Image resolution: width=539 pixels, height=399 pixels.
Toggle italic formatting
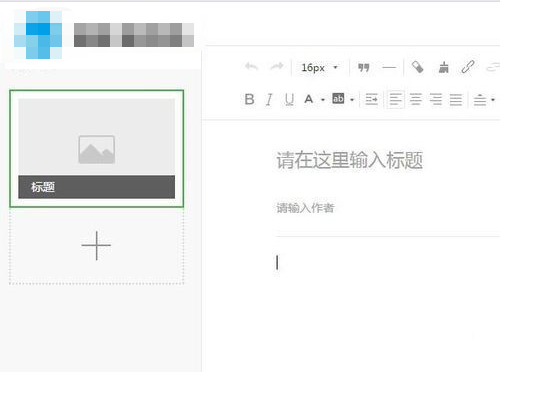(269, 100)
